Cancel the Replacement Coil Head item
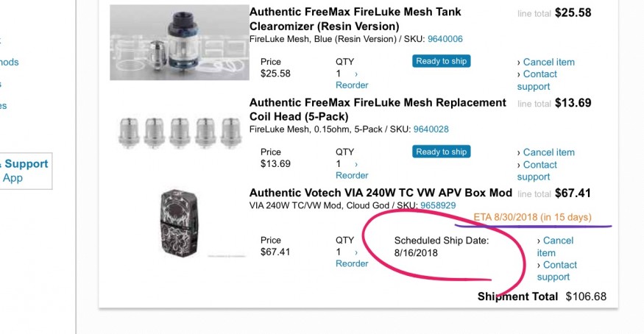 pyautogui.click(x=548, y=152)
